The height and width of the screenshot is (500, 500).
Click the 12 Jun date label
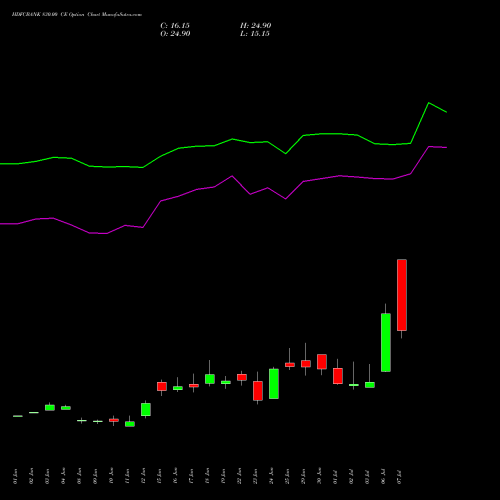click(x=143, y=476)
